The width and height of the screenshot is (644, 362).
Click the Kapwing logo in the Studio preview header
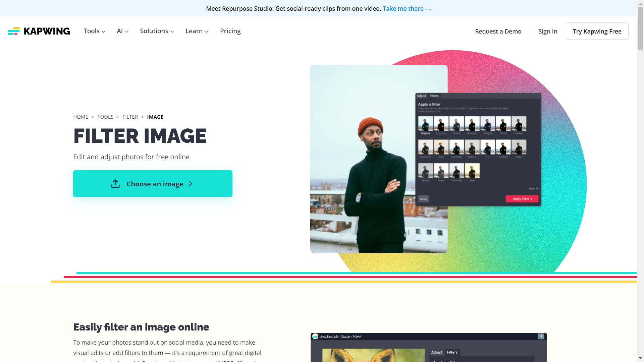tap(315, 336)
